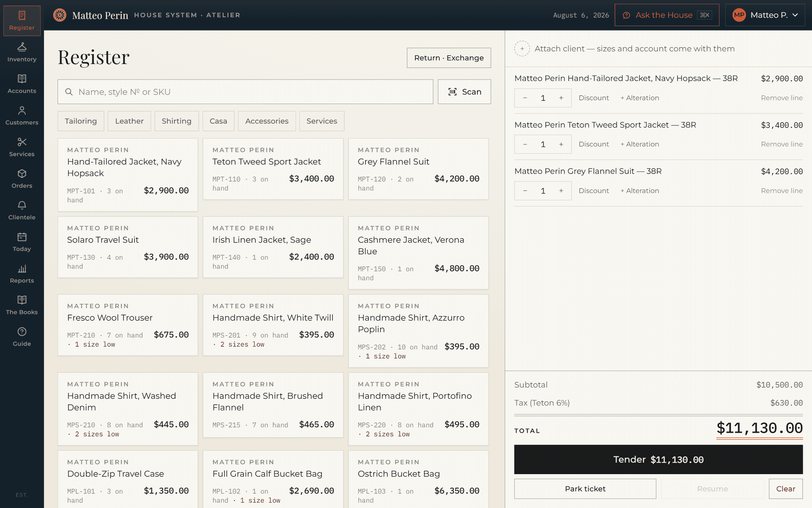Filter products by Services category chip
The width and height of the screenshot is (812, 508).
[x=322, y=121]
